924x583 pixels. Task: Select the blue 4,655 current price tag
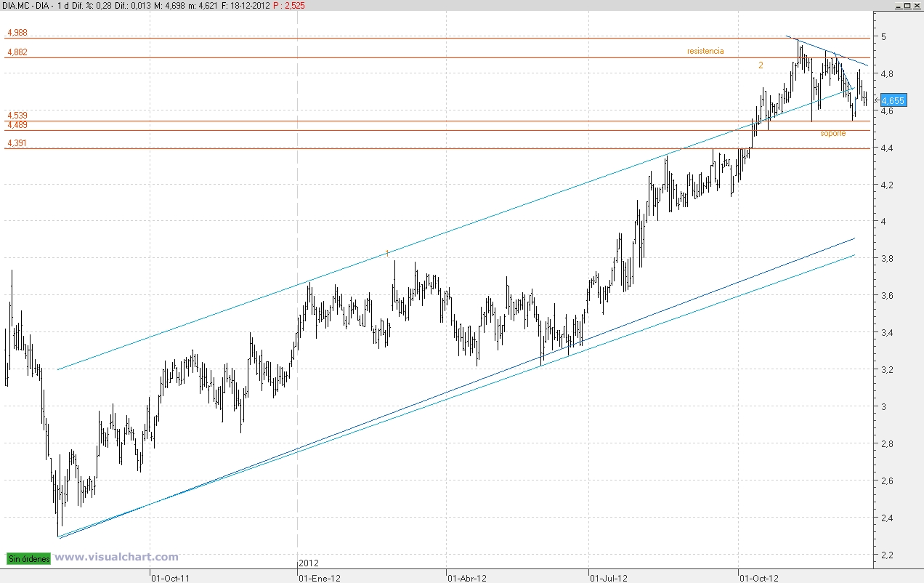pos(893,101)
